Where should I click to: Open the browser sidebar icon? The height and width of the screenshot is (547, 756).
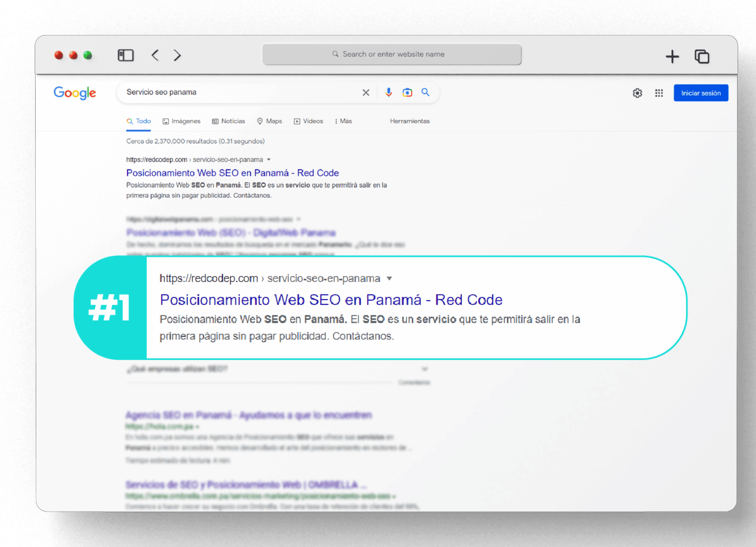[x=125, y=55]
